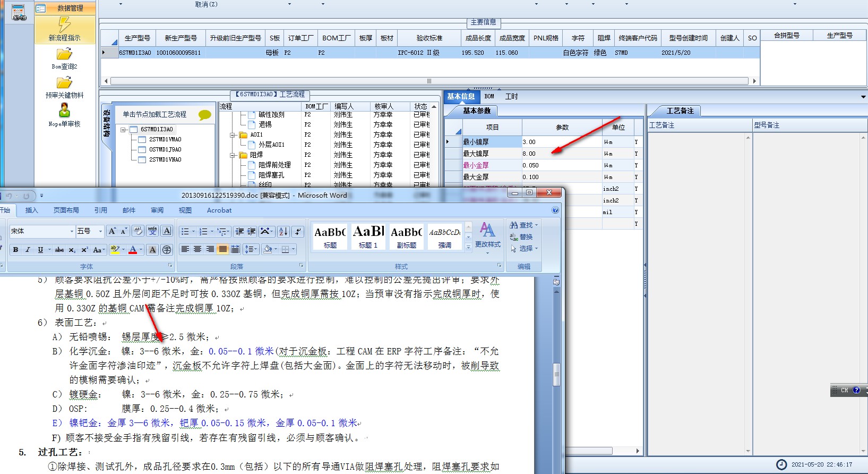This screenshot has height=474, width=868.
Task: Click the character shading icon
Action: pos(152,250)
